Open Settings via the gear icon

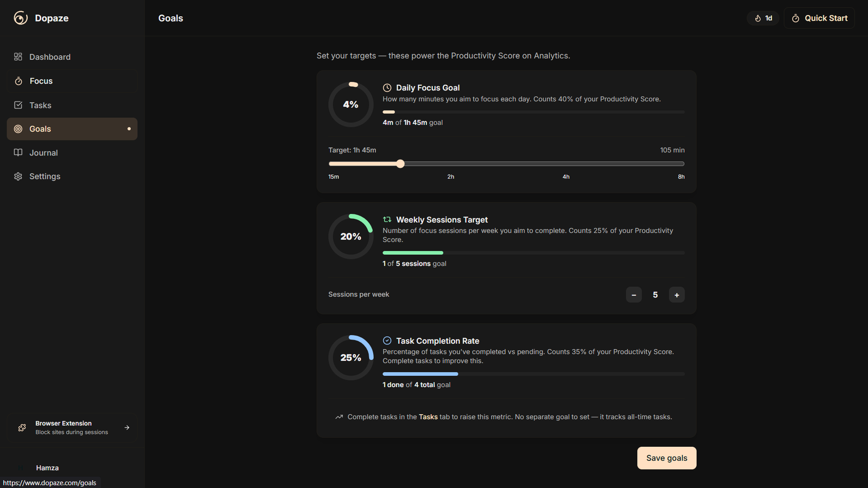pyautogui.click(x=18, y=176)
